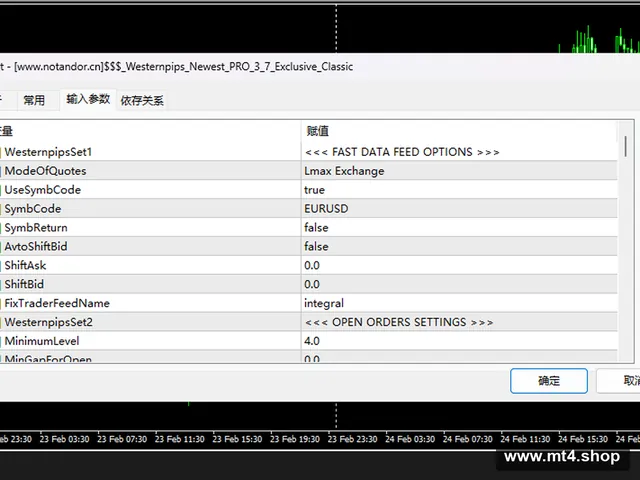The width and height of the screenshot is (640, 480).
Task: Switch to the 常用 tab
Action: (x=34, y=100)
